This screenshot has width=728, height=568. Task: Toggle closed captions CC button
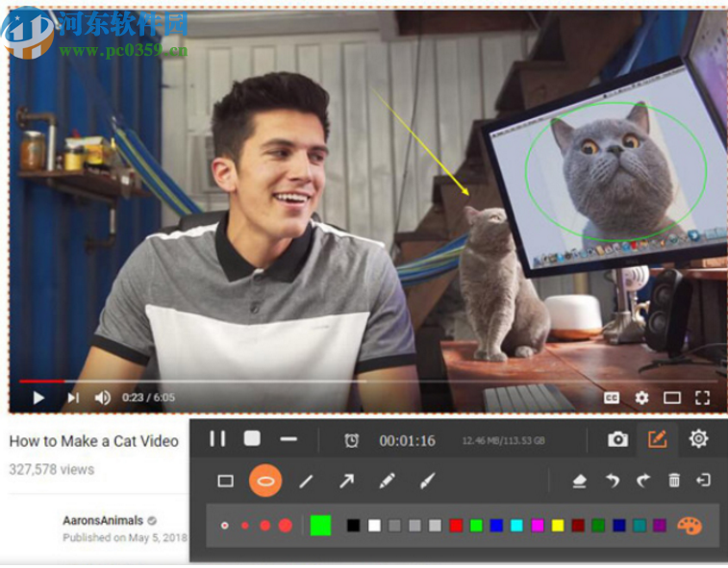[x=612, y=398]
